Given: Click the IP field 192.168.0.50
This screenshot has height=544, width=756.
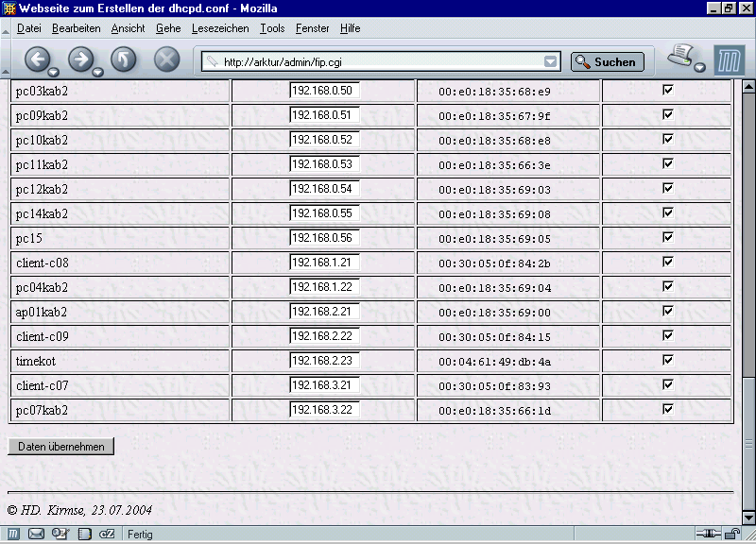Looking at the screenshot, I should (x=324, y=91).
